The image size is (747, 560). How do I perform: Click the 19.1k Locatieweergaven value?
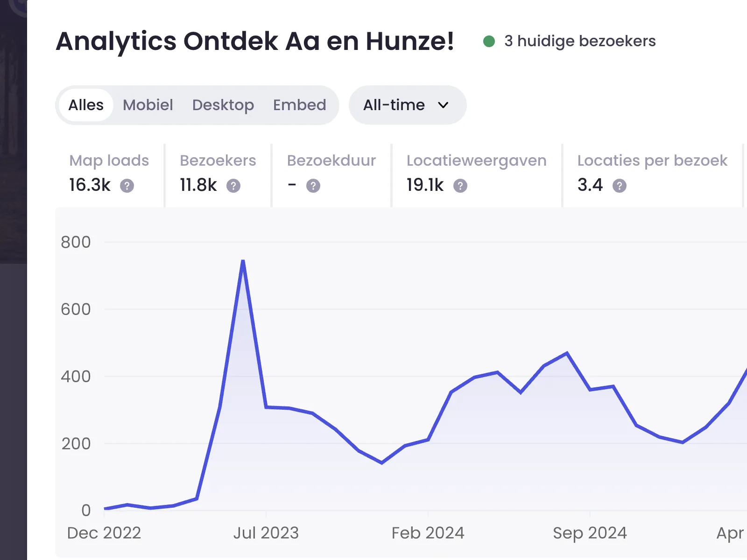(424, 185)
